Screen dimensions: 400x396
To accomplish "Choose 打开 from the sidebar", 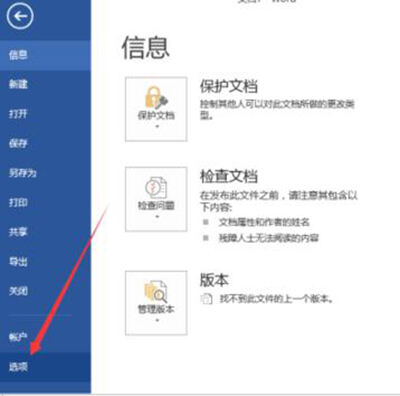I will 45,114.
